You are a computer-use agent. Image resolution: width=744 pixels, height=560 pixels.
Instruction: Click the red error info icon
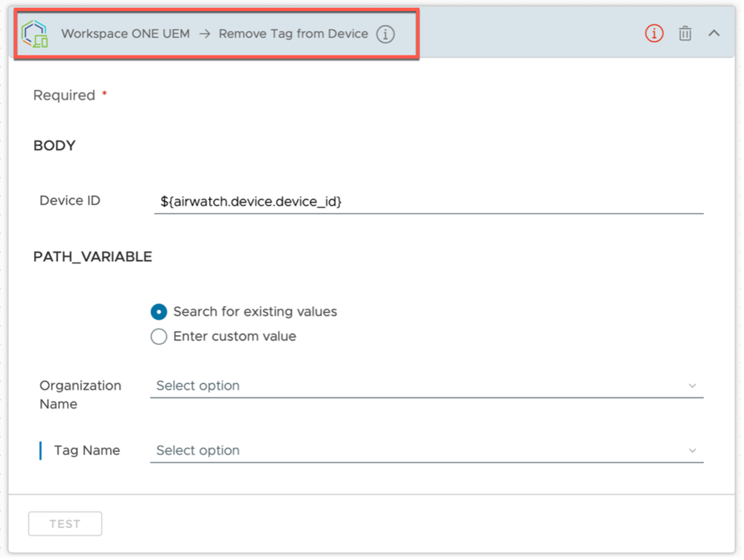[654, 33]
